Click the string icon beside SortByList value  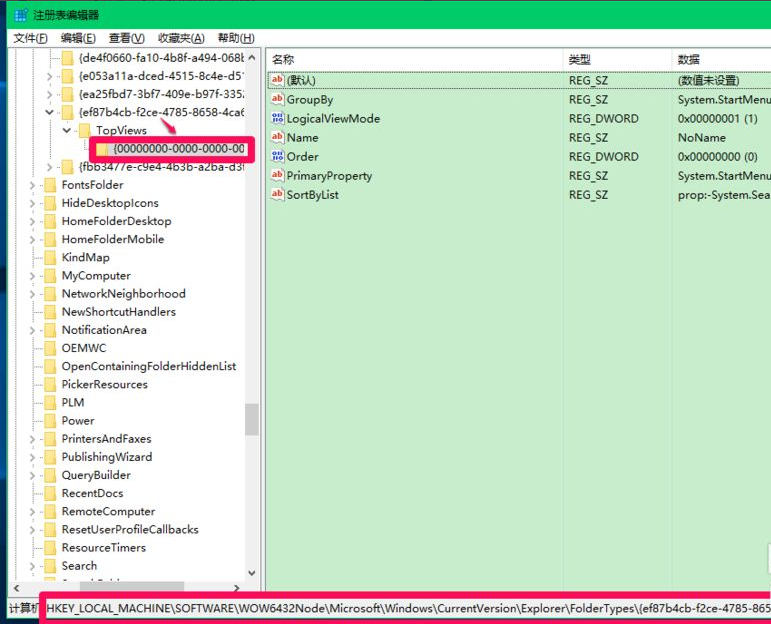coord(277,195)
